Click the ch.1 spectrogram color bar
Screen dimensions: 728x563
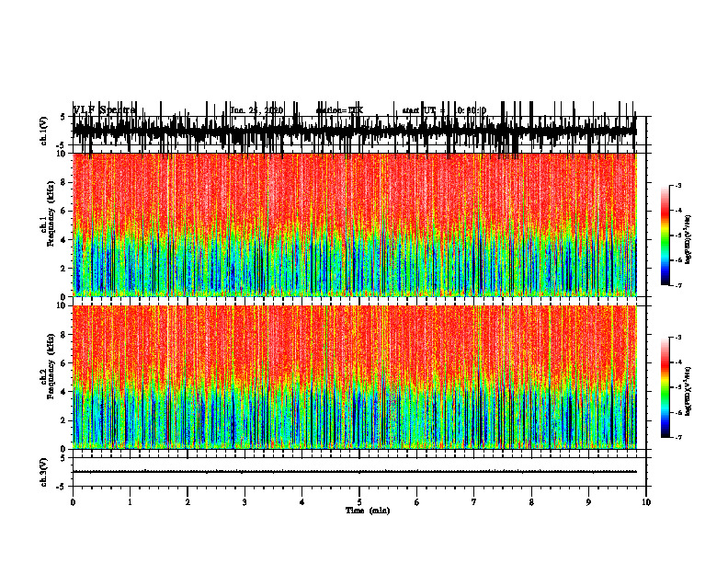(665, 236)
